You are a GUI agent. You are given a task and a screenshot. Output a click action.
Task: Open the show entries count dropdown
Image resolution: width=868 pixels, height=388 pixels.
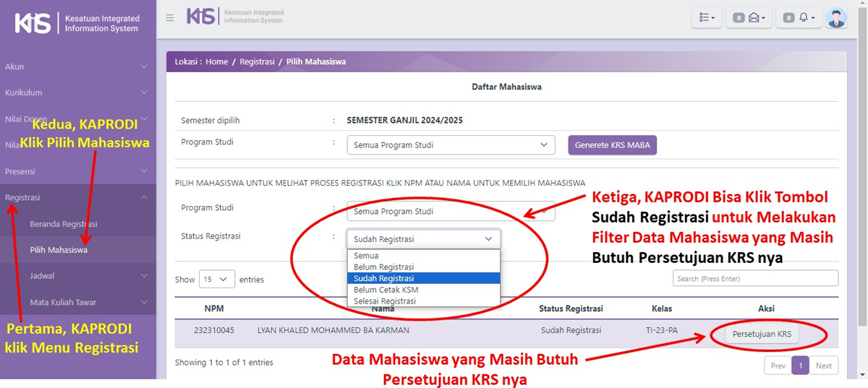(216, 279)
